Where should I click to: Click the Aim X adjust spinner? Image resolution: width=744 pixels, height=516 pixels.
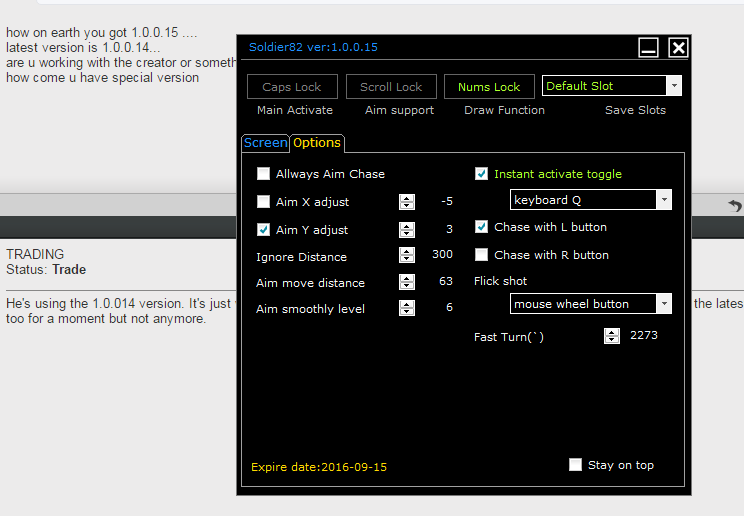point(407,202)
